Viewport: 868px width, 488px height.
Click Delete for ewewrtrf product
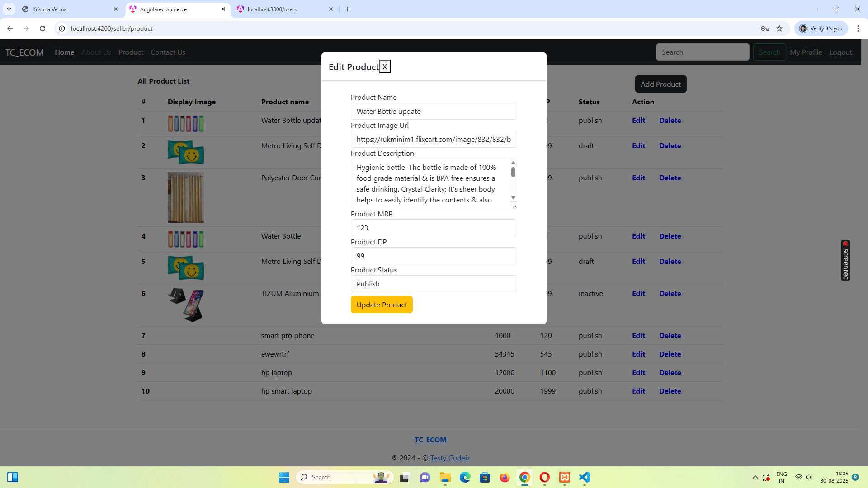click(670, 354)
